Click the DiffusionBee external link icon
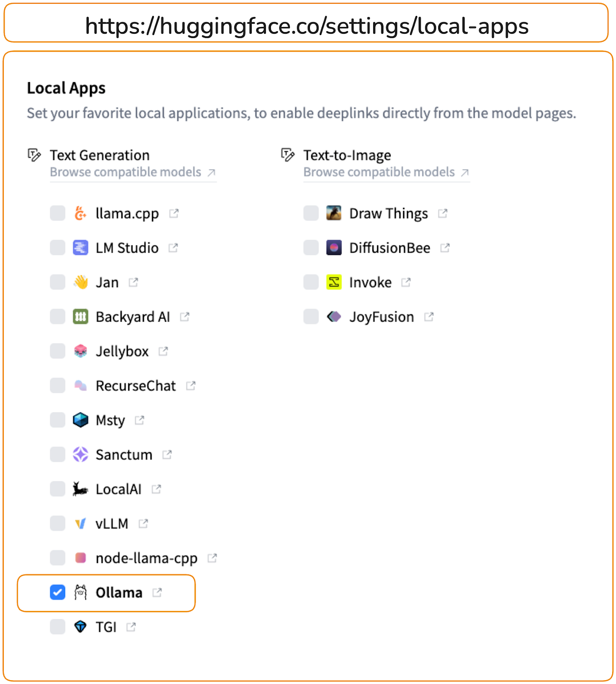The height and width of the screenshot is (684, 616). coord(445,248)
